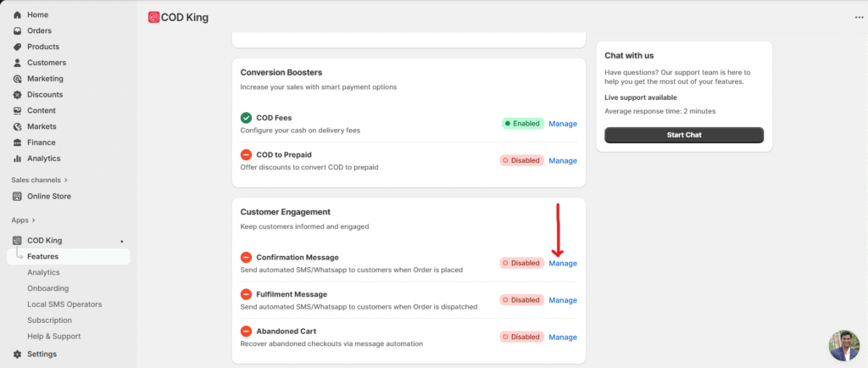Click the Settings gear icon
This screenshot has height=368, width=868.
point(18,354)
